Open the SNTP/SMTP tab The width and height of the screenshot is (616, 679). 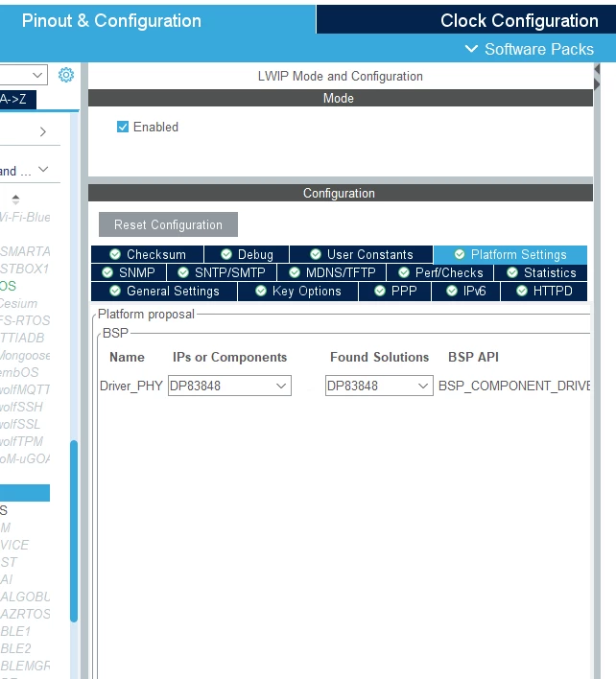click(222, 272)
